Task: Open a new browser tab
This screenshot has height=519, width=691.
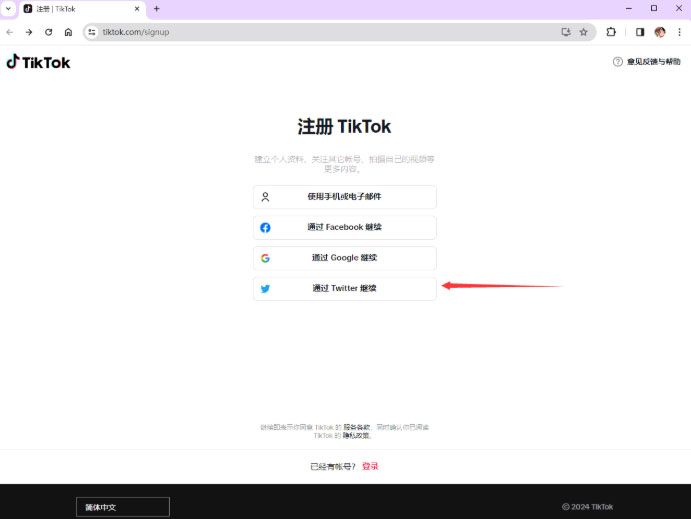Action: 156,9
